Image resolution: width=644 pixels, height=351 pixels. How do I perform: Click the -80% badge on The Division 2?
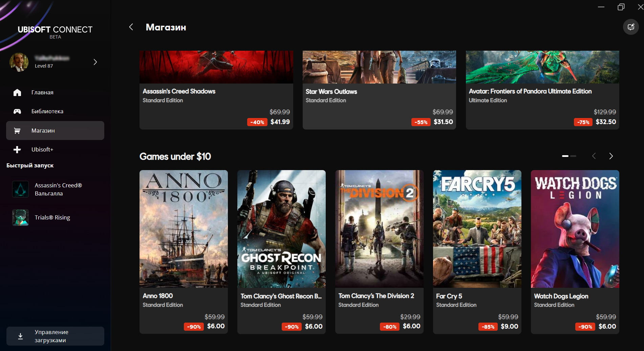[390, 327]
